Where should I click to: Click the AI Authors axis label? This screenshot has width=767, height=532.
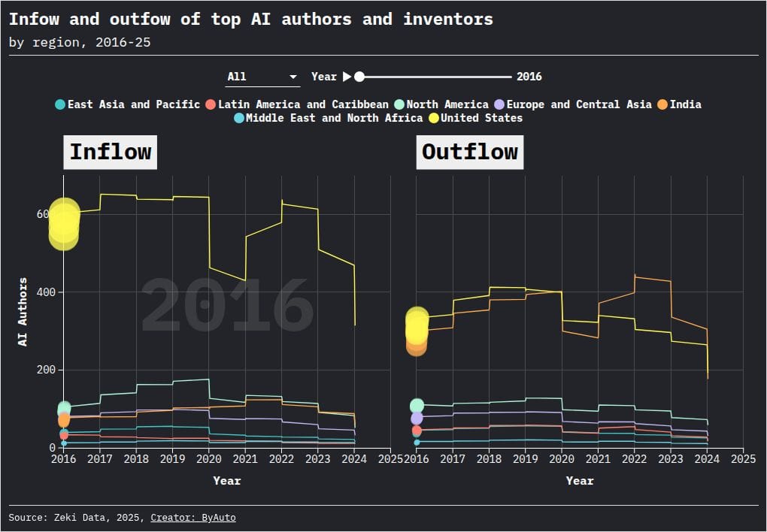pos(23,312)
